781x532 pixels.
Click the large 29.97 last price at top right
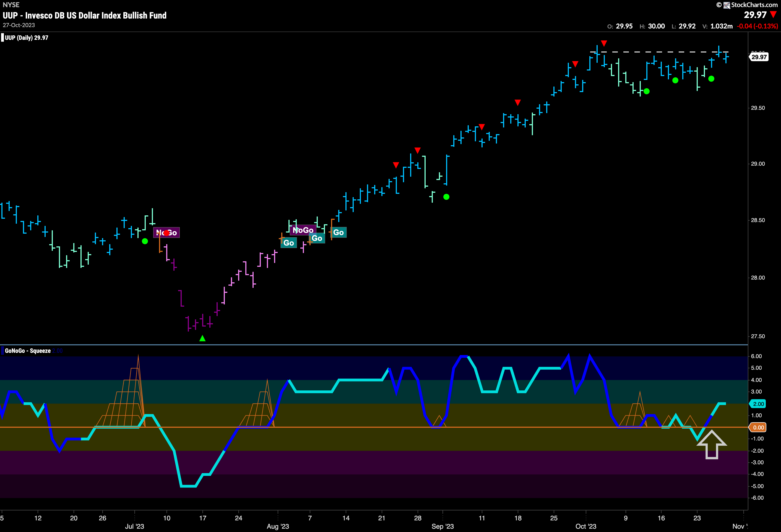tap(755, 15)
